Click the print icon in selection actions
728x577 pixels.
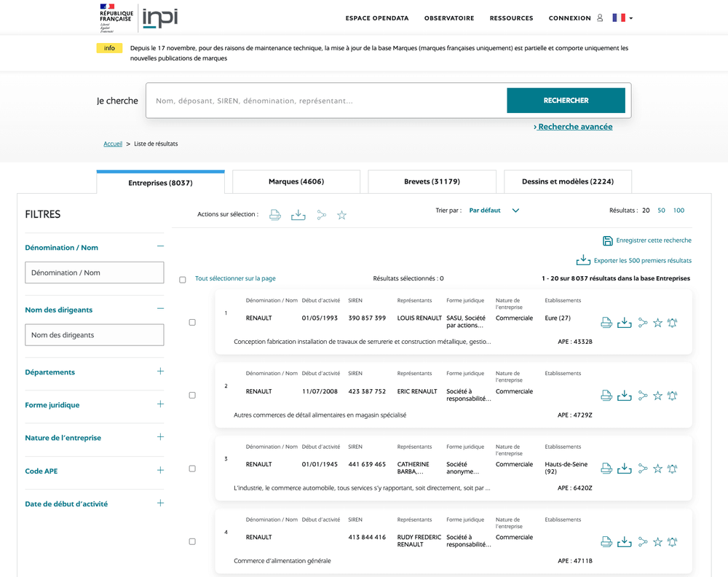275,215
